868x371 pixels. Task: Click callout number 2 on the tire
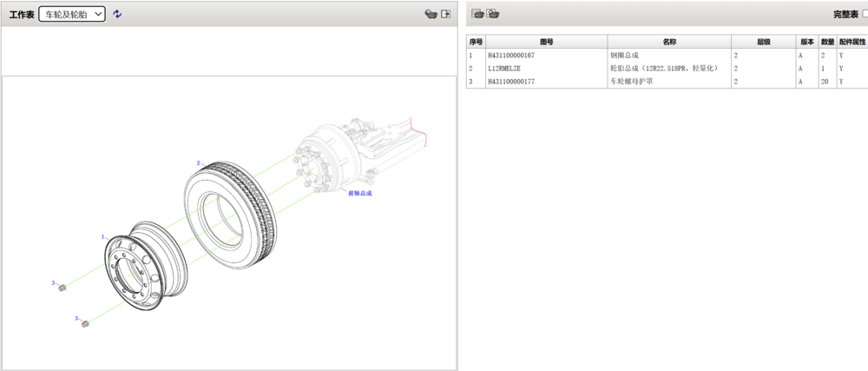(x=198, y=162)
